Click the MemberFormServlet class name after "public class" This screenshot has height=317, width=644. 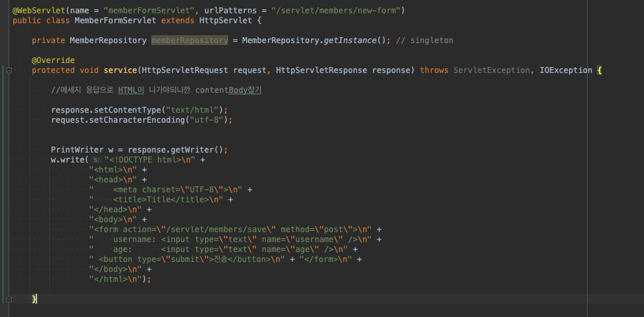pos(115,20)
